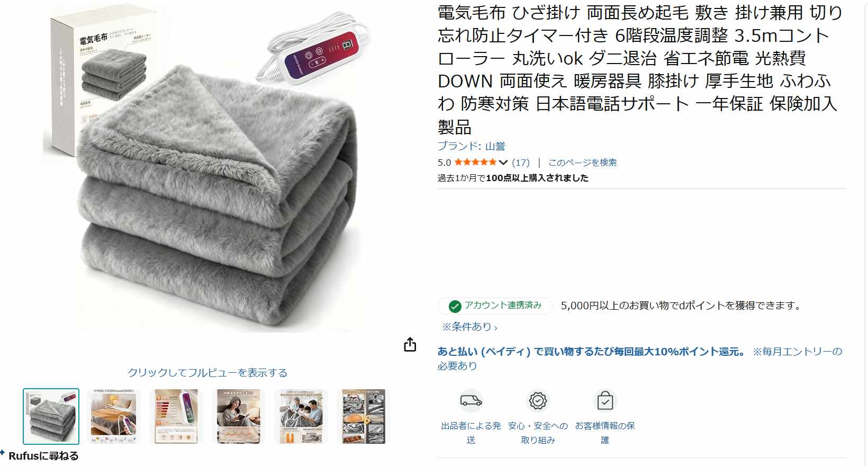868x466 pixels.
Task: Select the sixth thumbnail comparison collage
Action: 363,416
